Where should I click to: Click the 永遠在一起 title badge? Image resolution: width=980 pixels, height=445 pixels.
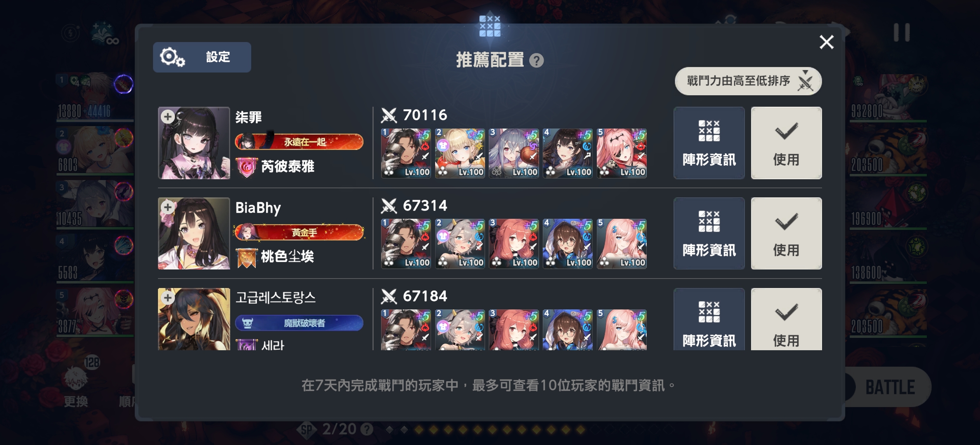coord(299,142)
